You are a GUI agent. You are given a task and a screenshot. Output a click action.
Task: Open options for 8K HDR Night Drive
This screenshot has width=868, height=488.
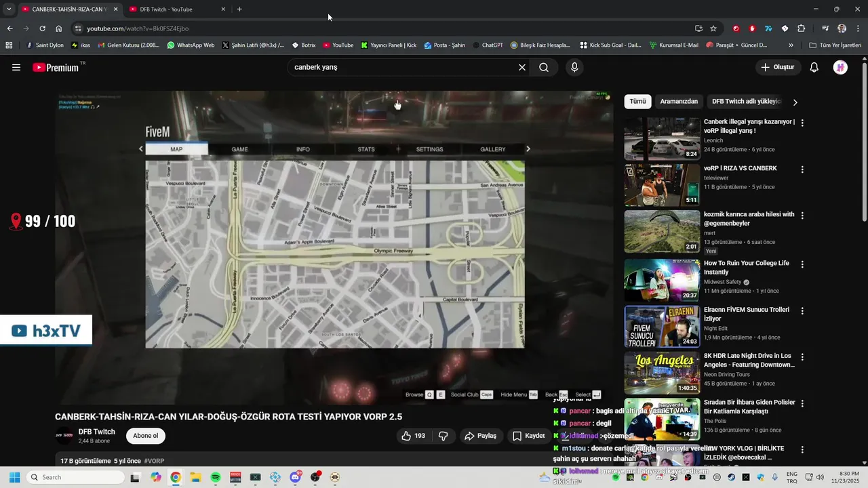tap(802, 357)
